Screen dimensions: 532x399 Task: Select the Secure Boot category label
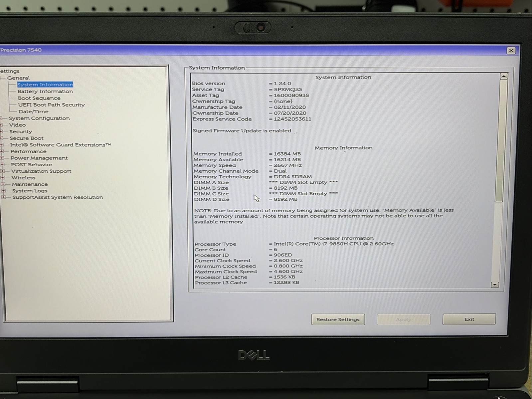click(26, 138)
